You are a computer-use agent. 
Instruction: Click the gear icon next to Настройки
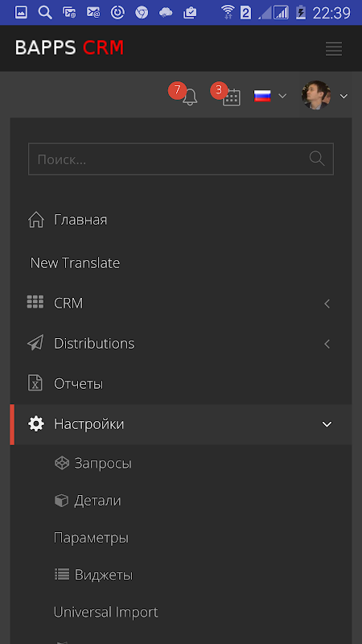coord(35,424)
